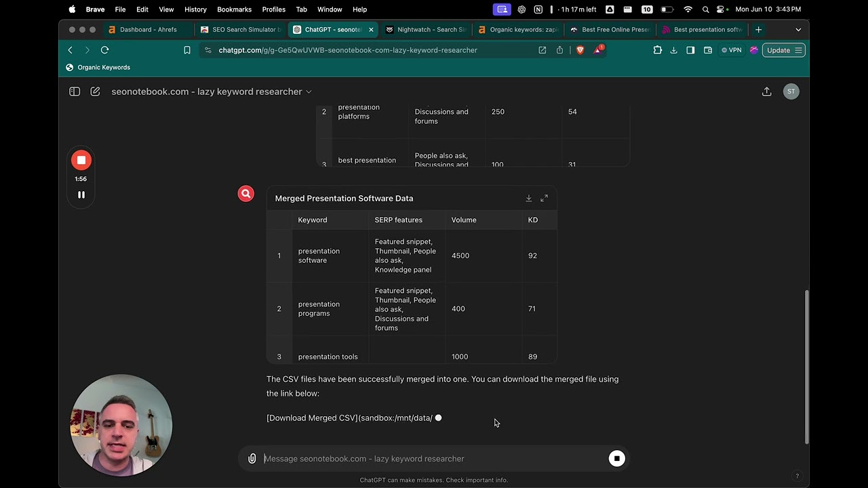Image resolution: width=868 pixels, height=488 pixels.
Task: Toggle the VPN button
Action: [732, 50]
